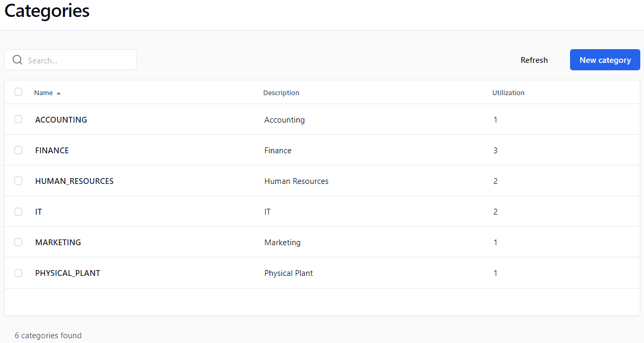Open the PHYSICAL_PLANT category entry
644x343 pixels.
click(68, 273)
